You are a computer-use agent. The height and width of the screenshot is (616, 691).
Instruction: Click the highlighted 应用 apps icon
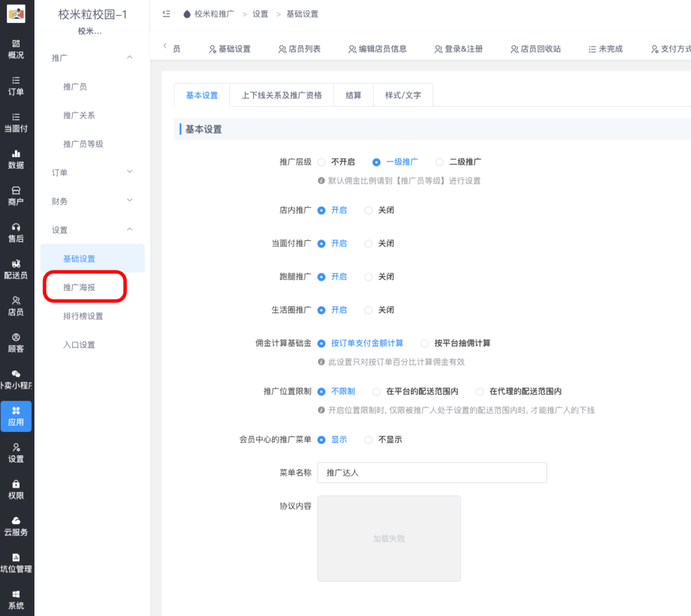[x=16, y=416]
